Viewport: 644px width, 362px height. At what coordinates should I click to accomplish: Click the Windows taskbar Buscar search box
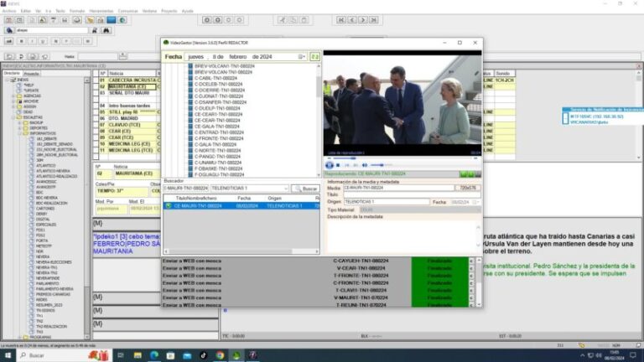(x=50, y=355)
